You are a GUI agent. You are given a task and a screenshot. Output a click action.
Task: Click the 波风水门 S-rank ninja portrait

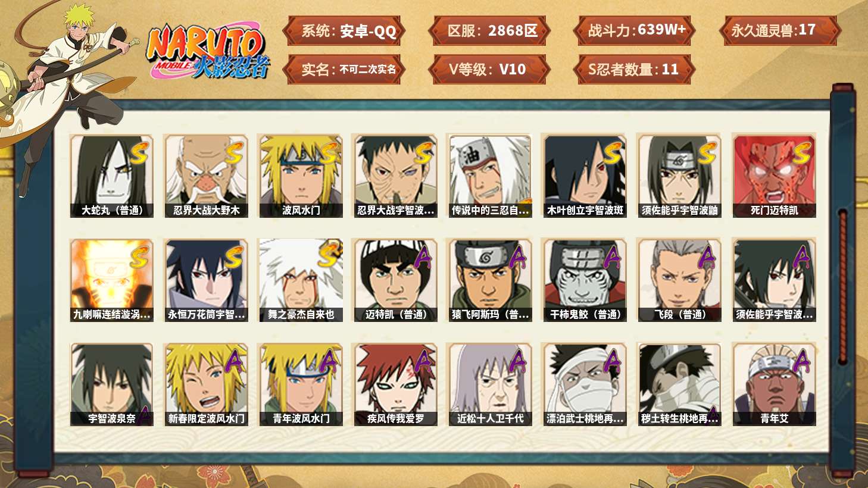click(301, 176)
